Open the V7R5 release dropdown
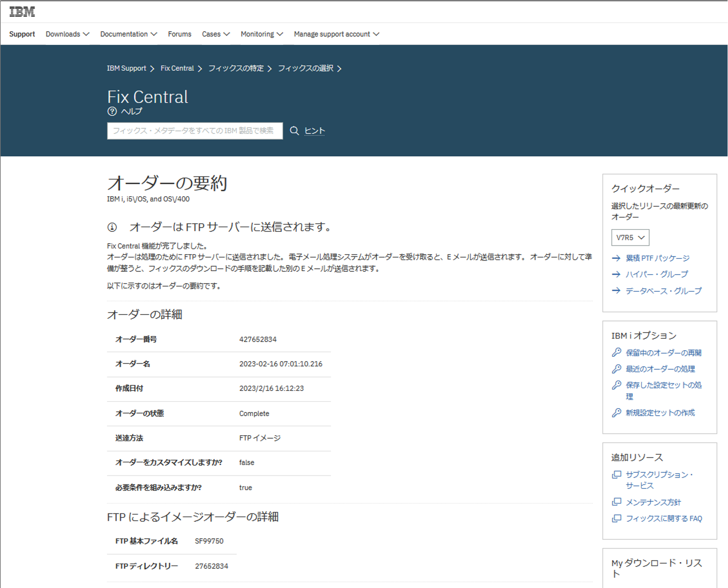The image size is (728, 588). tap(630, 237)
